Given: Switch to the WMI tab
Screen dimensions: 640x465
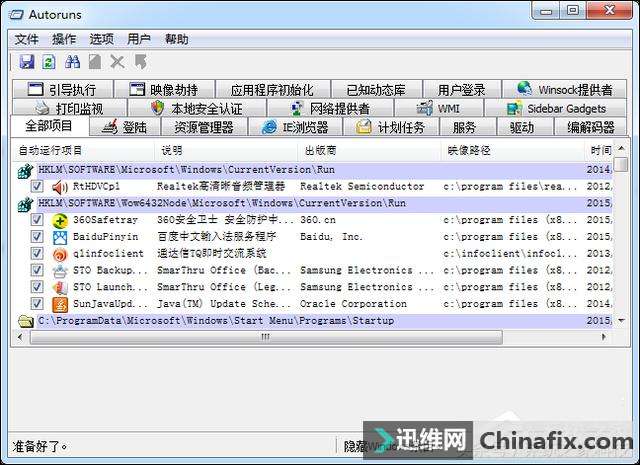Looking at the screenshot, I should click(439, 109).
